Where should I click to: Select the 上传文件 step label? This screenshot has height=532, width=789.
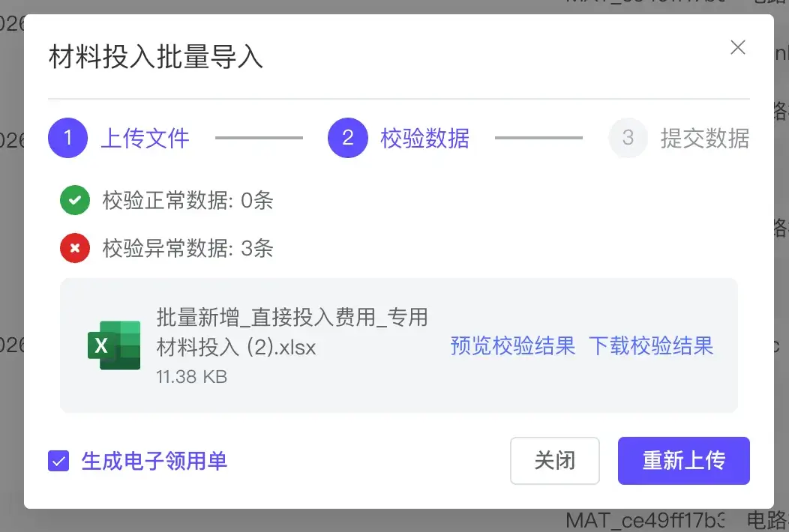click(x=145, y=139)
